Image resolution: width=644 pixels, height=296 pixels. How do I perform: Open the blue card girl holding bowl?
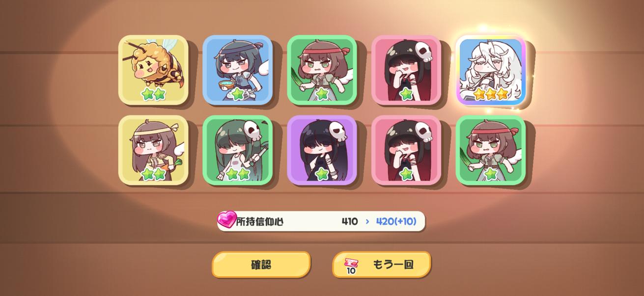point(238,70)
